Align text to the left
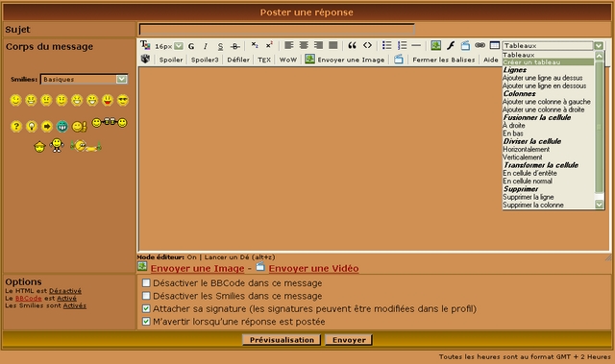The image size is (615, 364). (289, 45)
